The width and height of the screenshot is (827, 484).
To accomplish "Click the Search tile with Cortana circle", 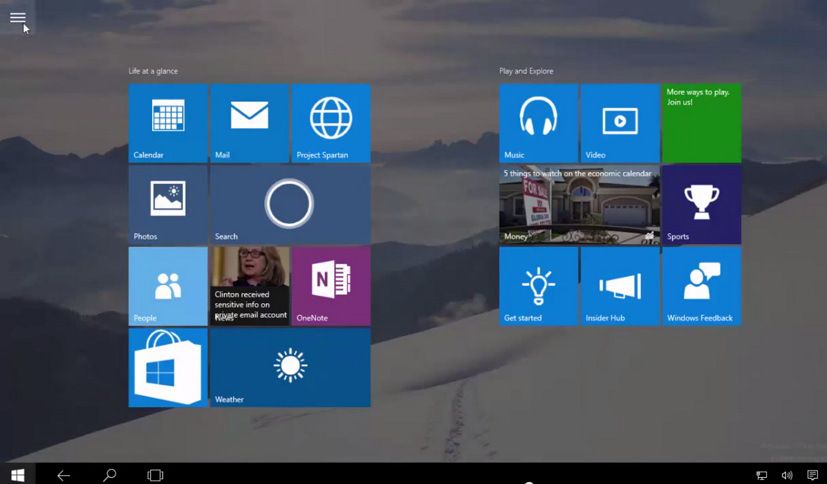I will [x=290, y=204].
